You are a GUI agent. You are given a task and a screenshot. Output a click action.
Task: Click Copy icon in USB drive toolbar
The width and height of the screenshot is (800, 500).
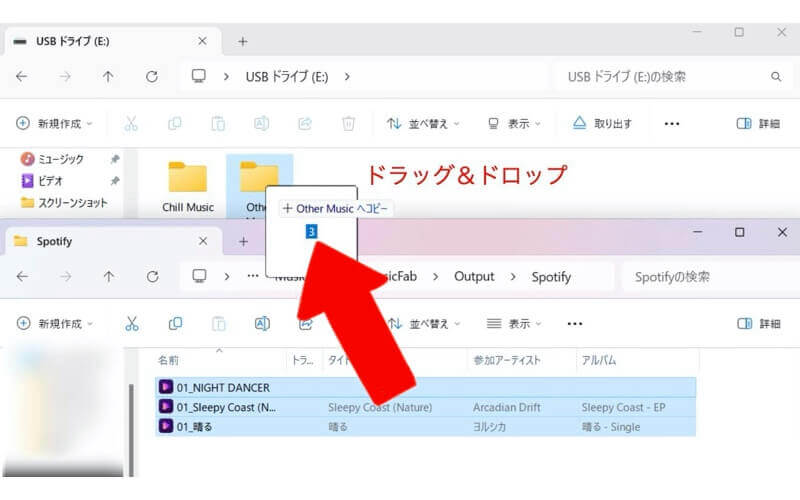[x=174, y=123]
